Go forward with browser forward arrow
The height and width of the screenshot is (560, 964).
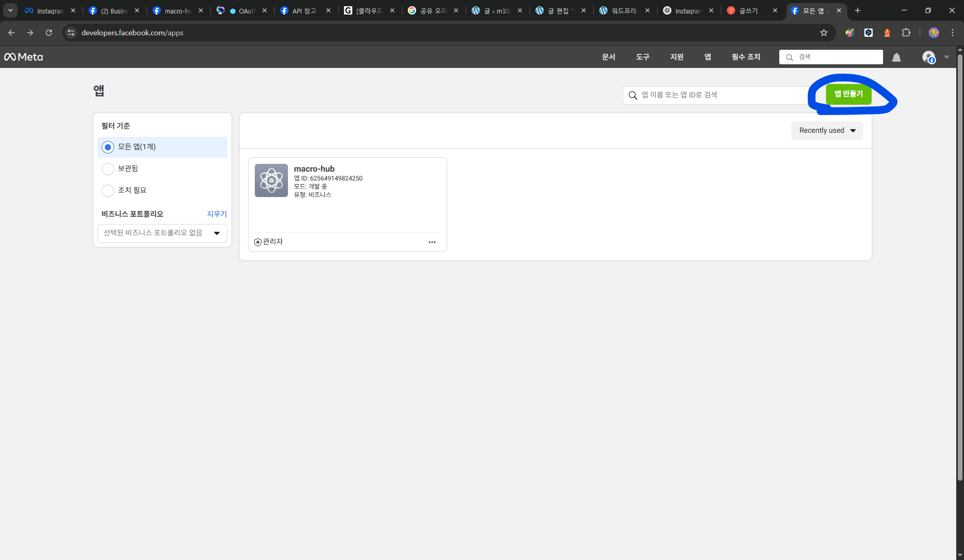30,33
